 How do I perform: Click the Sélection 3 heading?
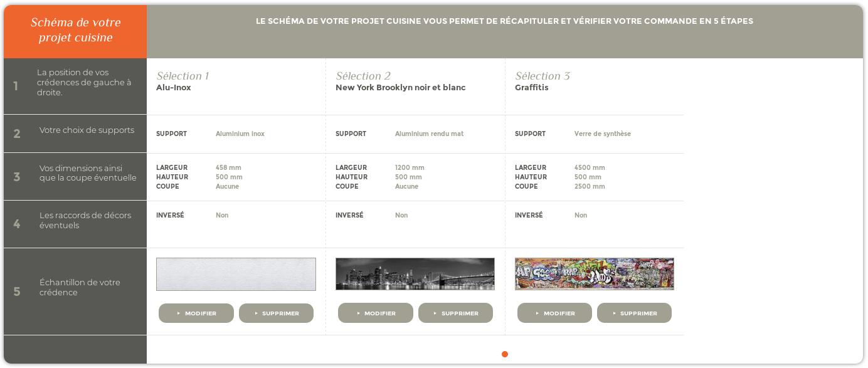click(542, 76)
